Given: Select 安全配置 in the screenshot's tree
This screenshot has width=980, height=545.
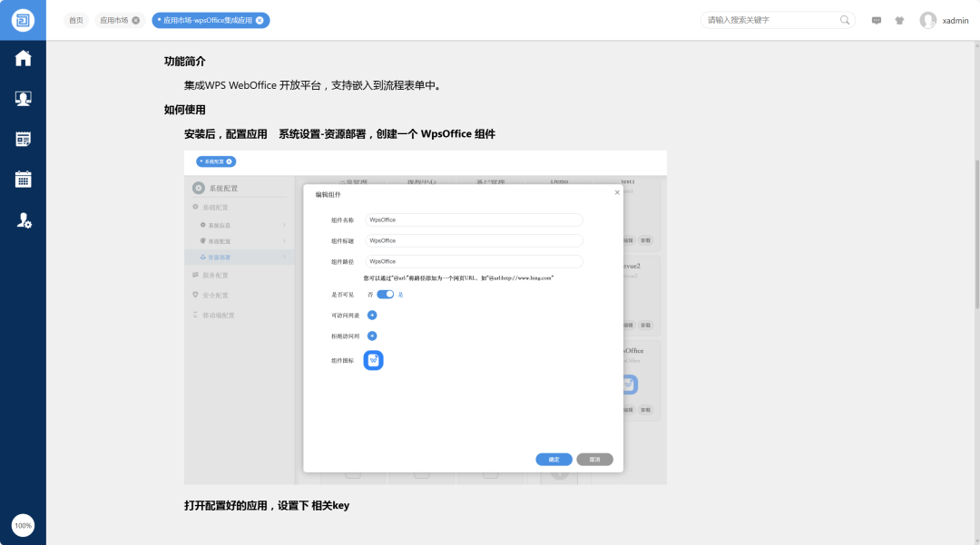Looking at the screenshot, I should 215,296.
